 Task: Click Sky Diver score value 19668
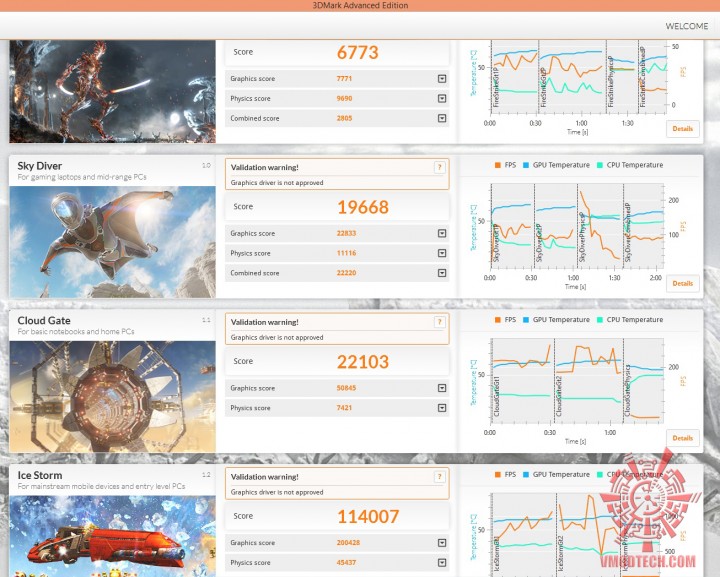pos(363,207)
